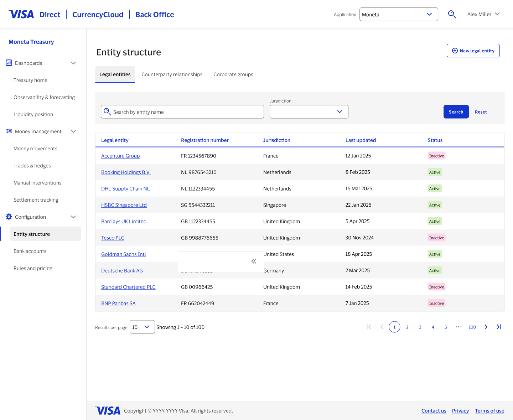513x420 pixels.
Task: Open the Accenture Group entity link
Action: coord(120,156)
